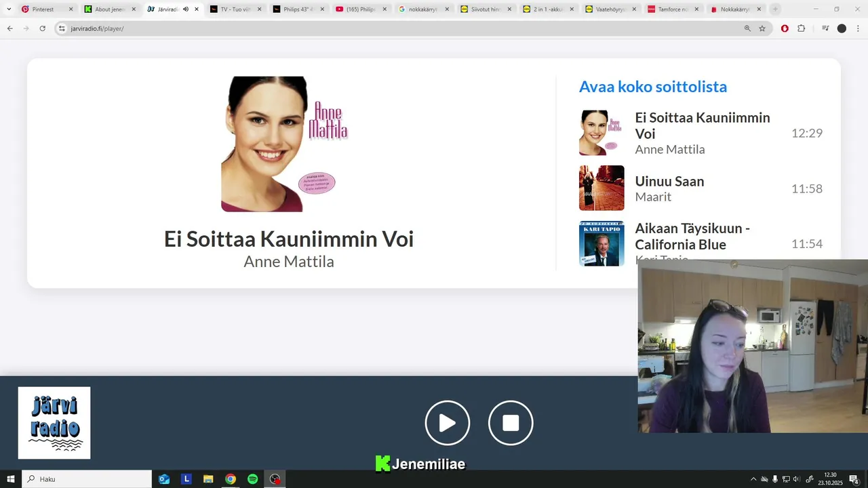Click the Anne Mattila thumbnail in playlist

coord(601,133)
